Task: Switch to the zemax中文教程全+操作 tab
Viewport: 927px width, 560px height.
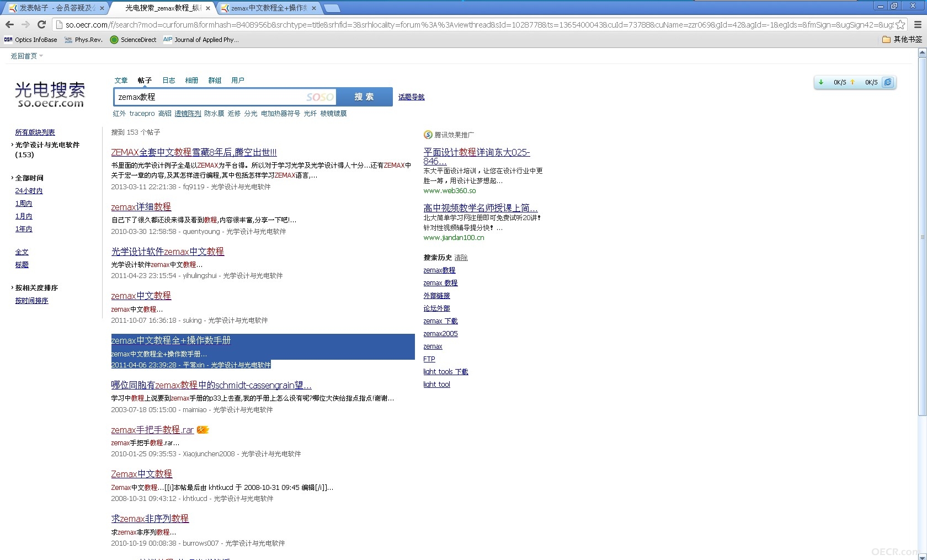Action: tap(269, 8)
